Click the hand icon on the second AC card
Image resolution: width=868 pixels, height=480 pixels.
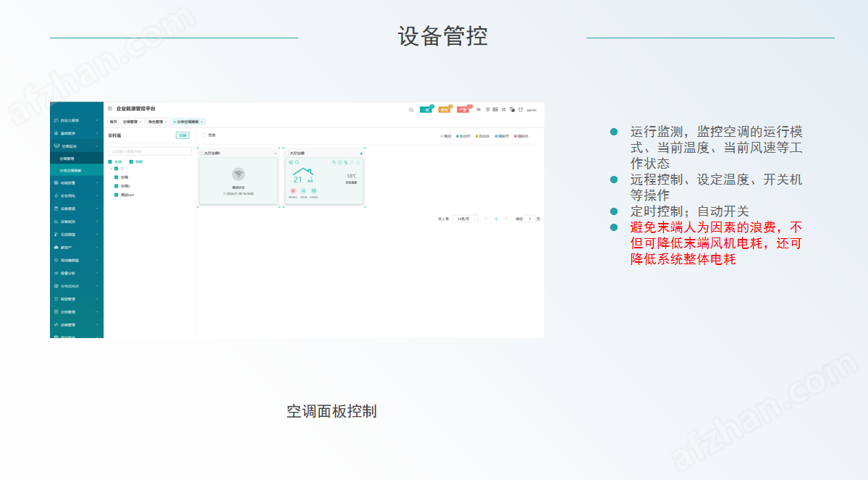(334, 162)
